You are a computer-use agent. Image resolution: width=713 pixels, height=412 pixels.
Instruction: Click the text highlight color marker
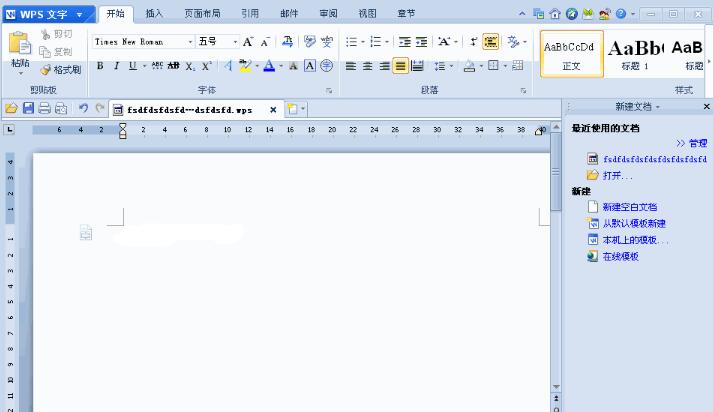[x=245, y=66]
